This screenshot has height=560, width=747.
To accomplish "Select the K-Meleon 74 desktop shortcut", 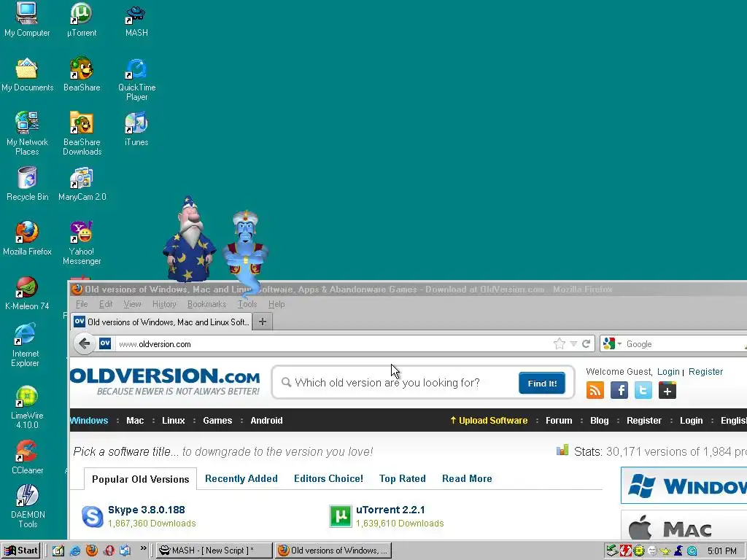I will tap(27, 293).
